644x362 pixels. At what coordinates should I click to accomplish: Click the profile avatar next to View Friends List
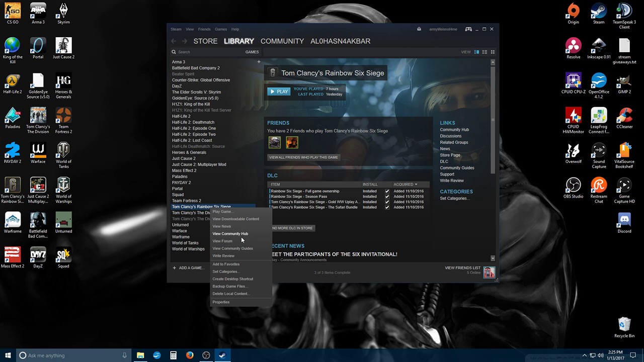[x=489, y=272]
